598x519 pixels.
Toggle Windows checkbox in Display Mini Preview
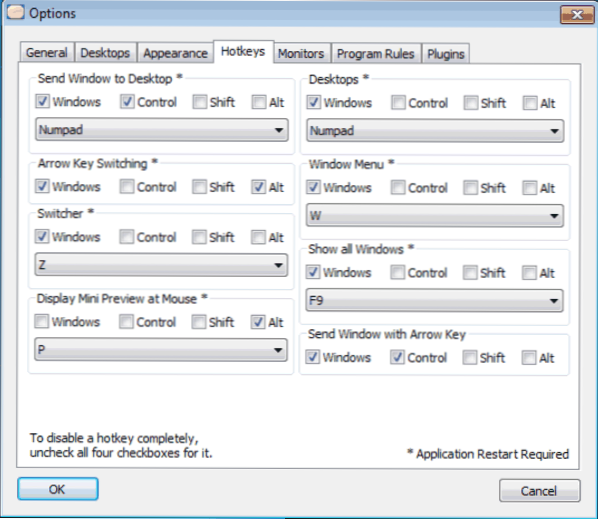click(42, 321)
